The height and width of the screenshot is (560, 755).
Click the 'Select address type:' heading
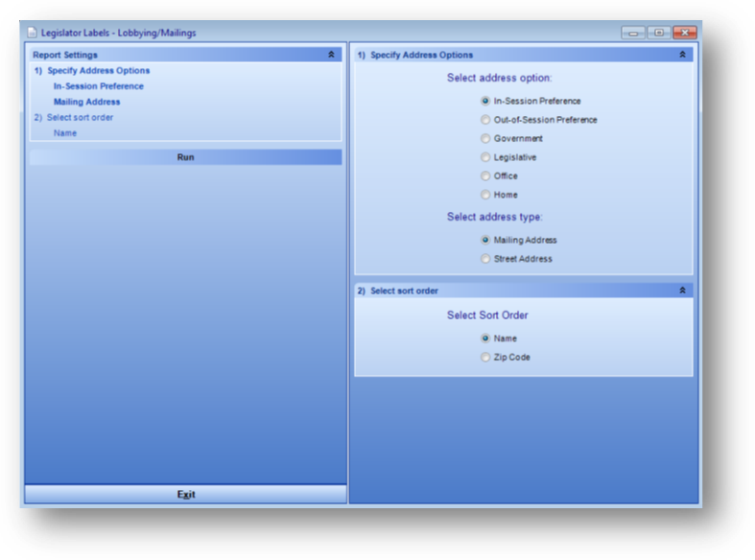click(494, 217)
